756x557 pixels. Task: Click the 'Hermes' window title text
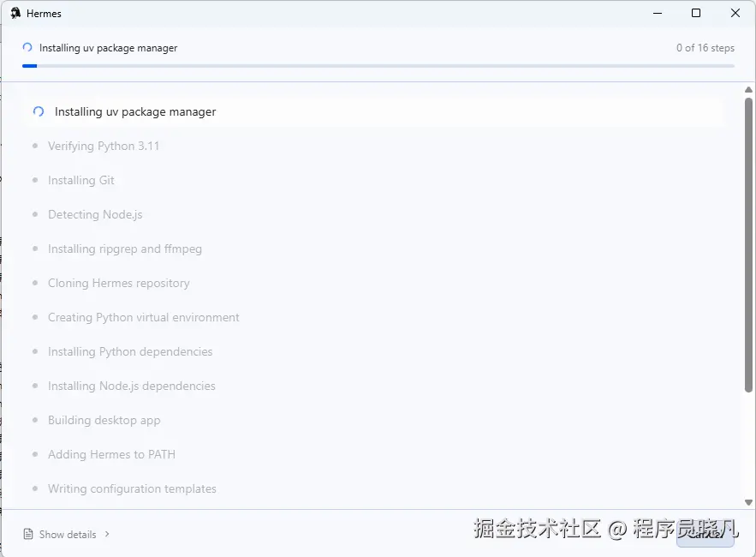pyautogui.click(x=44, y=14)
